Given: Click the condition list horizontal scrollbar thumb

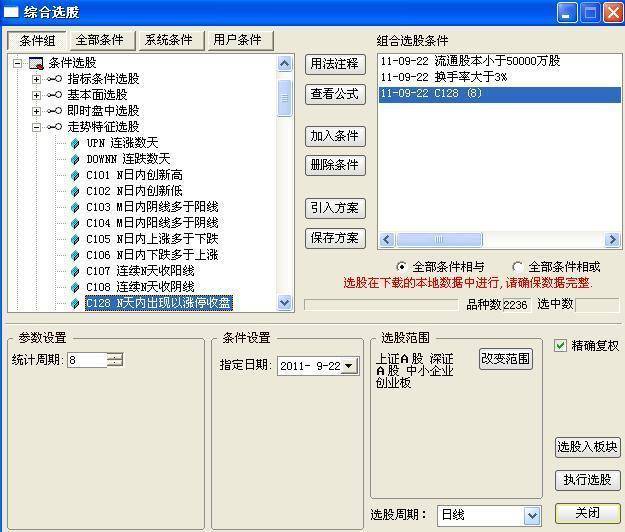Looking at the screenshot, I should pyautogui.click(x=440, y=239).
